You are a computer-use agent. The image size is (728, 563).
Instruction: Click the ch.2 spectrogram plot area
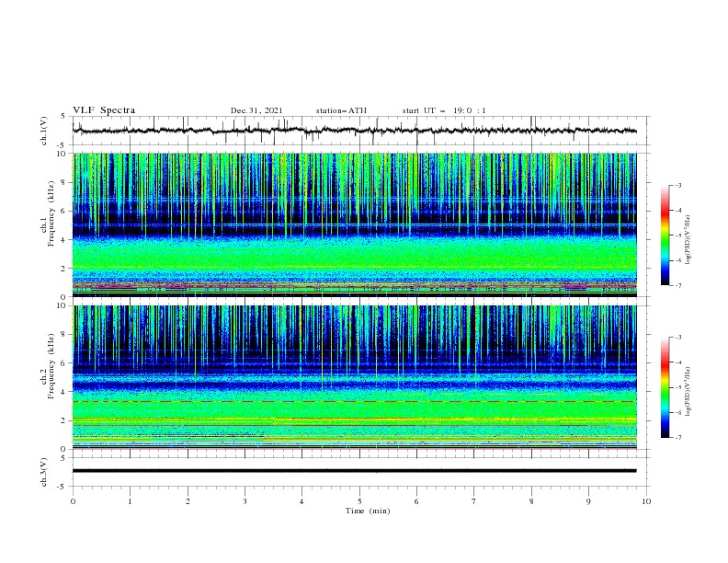(354, 377)
